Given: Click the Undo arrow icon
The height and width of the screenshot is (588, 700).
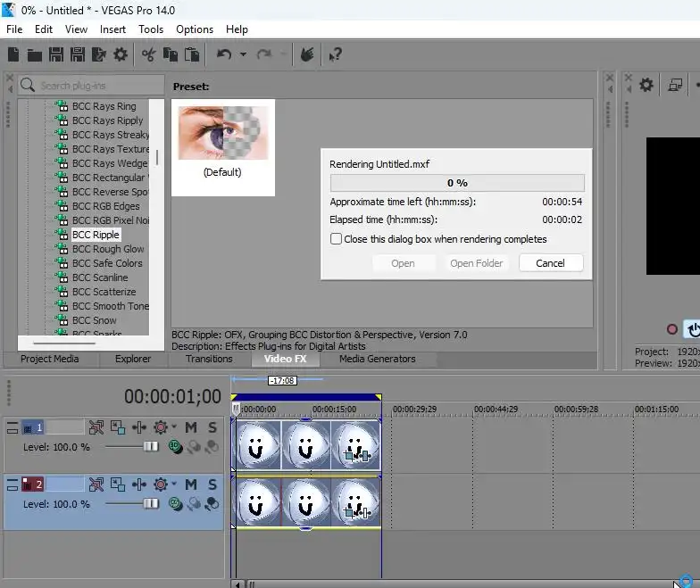Looking at the screenshot, I should click(224, 54).
